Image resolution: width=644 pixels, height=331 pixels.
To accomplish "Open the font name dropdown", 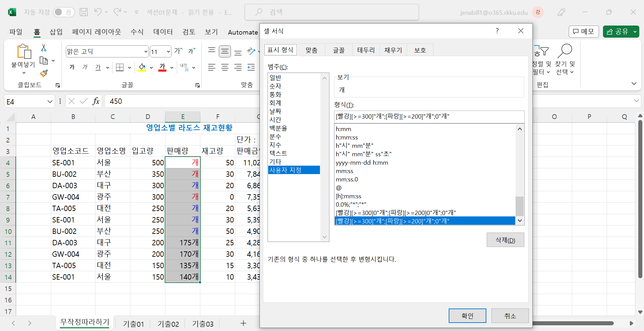I will (146, 52).
